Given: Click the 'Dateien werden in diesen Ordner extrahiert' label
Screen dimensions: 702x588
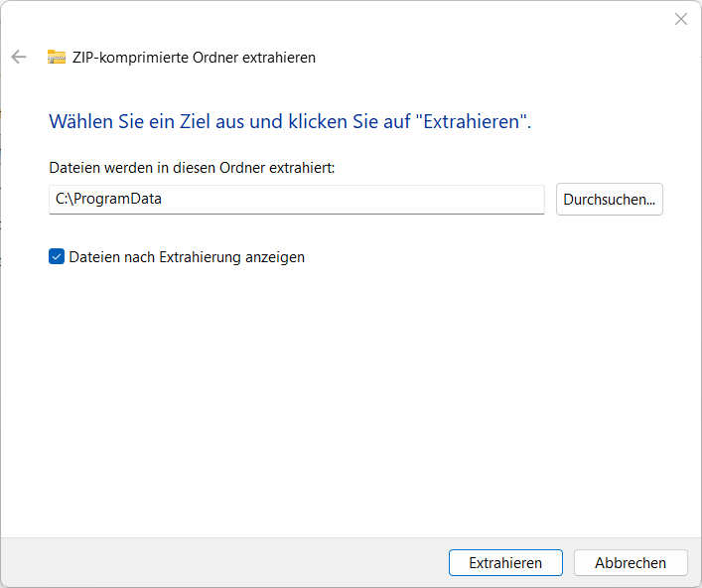Looking at the screenshot, I should click(x=192, y=169).
